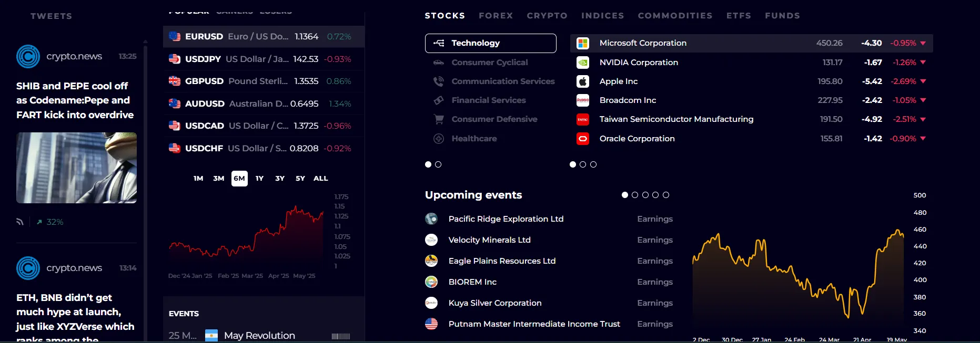Select the second Upcoming events page dot

click(635, 195)
